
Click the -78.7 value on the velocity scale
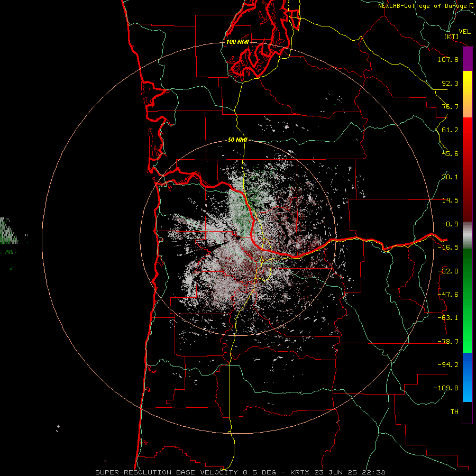(448, 342)
